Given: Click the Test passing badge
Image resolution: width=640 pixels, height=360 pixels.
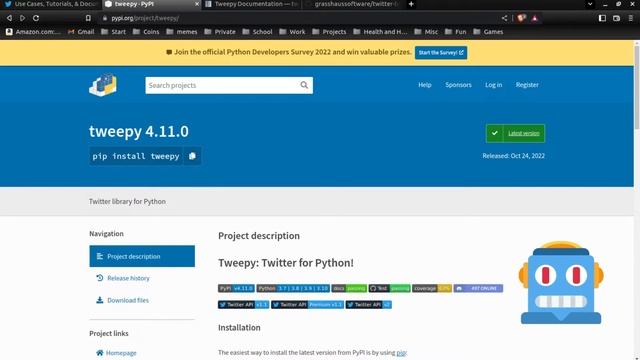Looking at the screenshot, I should click(389, 288).
